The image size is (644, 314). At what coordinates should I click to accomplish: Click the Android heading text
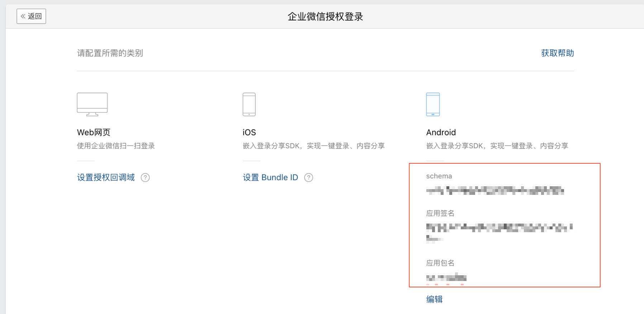(x=441, y=132)
